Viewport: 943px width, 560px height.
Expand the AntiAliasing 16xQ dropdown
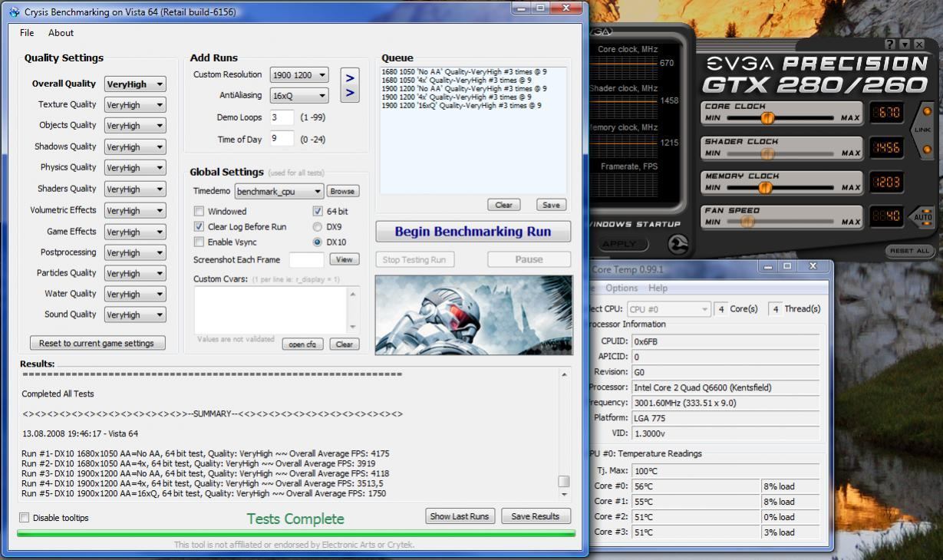tap(299, 96)
